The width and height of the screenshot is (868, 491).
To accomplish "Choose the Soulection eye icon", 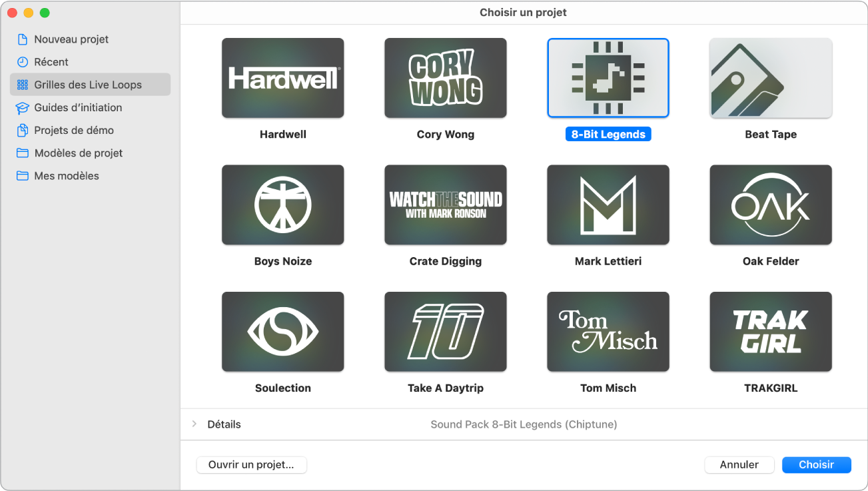I will tap(282, 331).
